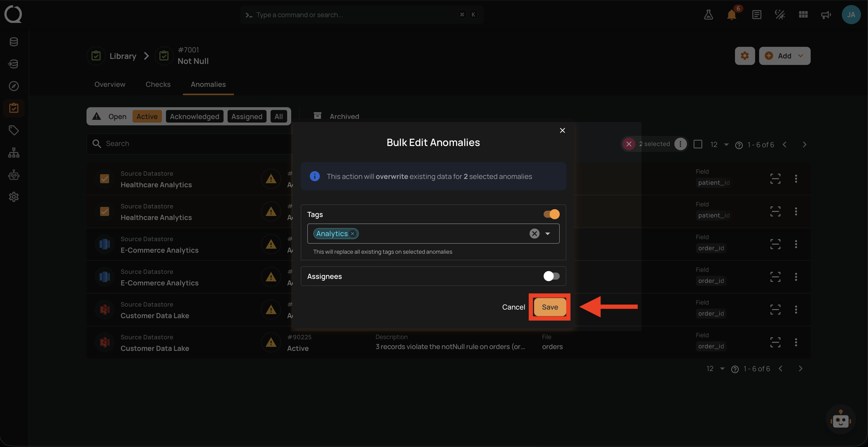The height and width of the screenshot is (447, 868).
Task: Go to next page top arrow
Action: pos(805,144)
